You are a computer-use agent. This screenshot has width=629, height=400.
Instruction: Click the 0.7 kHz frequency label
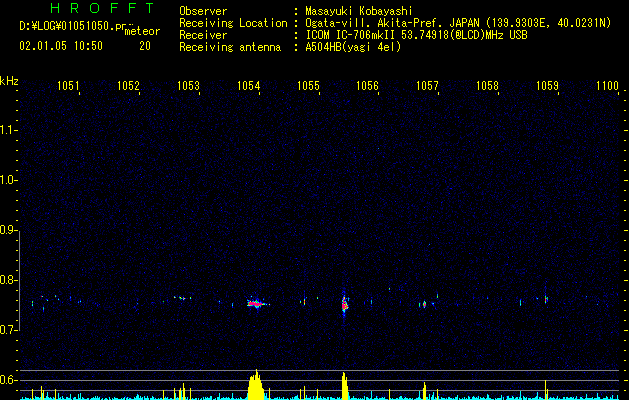(x=8, y=330)
